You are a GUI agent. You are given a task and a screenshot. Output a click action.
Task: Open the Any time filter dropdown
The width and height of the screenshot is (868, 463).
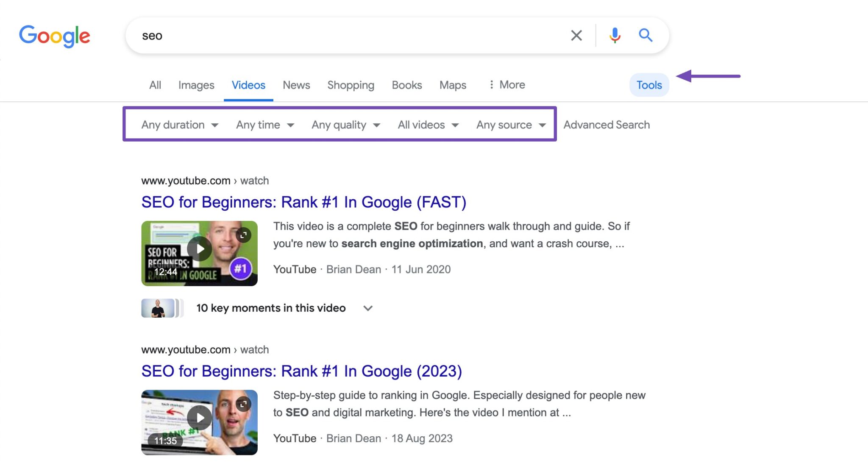(265, 125)
